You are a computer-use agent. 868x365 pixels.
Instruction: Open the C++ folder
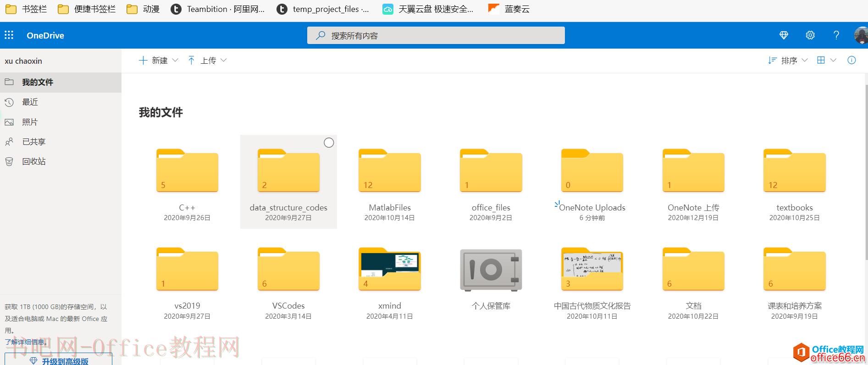click(187, 171)
